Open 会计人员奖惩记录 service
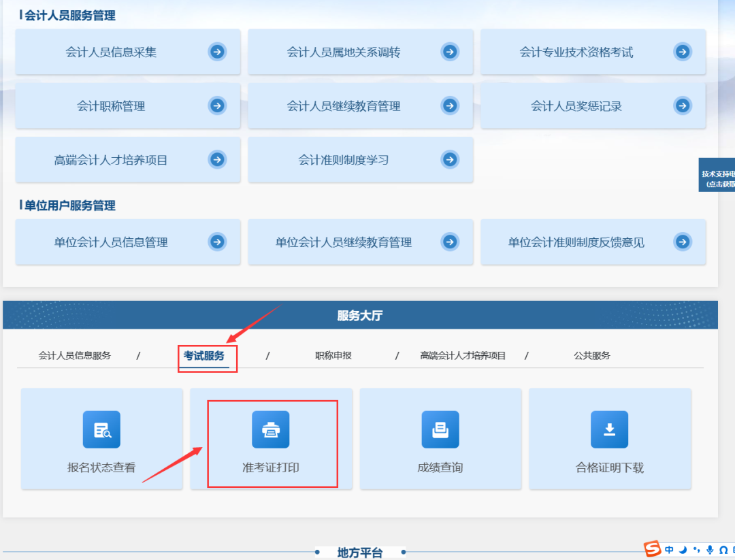The height and width of the screenshot is (560, 735). point(593,106)
